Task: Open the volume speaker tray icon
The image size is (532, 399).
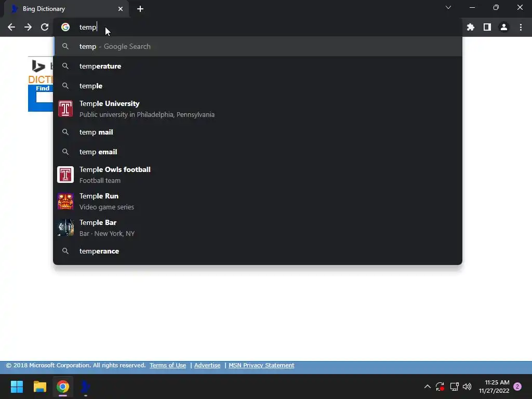Action: [x=467, y=387]
